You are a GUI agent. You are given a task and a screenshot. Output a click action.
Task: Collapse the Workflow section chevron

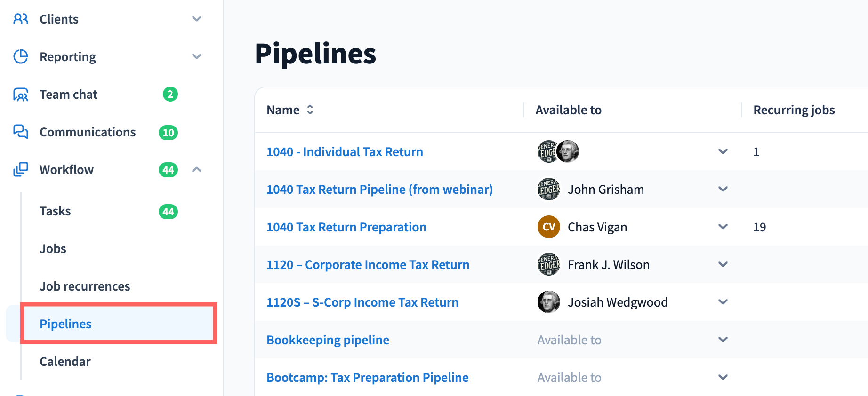197,169
